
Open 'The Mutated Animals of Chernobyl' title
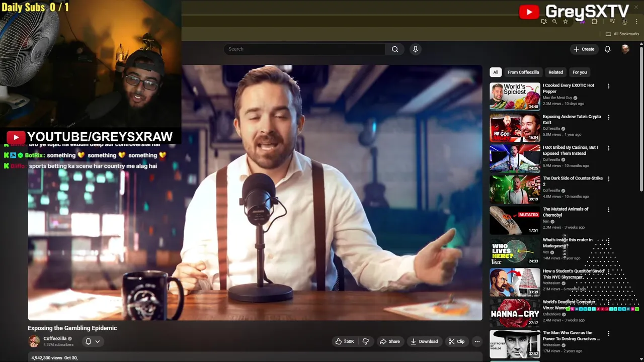[x=566, y=212]
